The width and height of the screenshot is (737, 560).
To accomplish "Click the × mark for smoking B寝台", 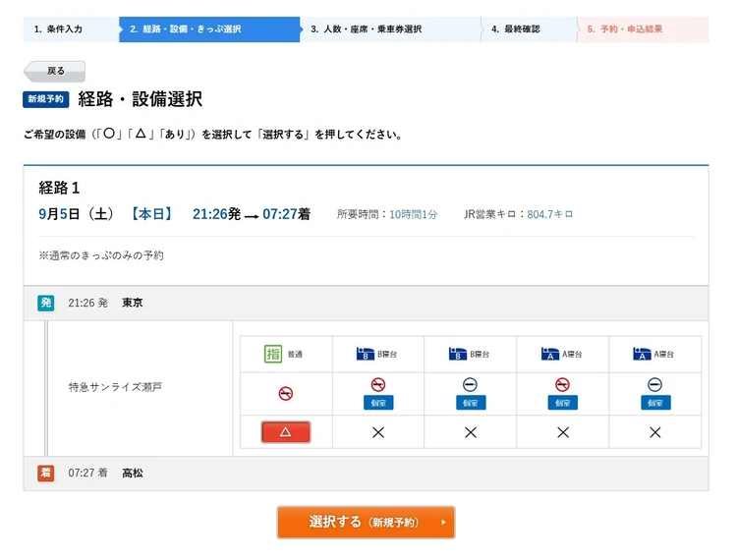I will (x=471, y=432).
